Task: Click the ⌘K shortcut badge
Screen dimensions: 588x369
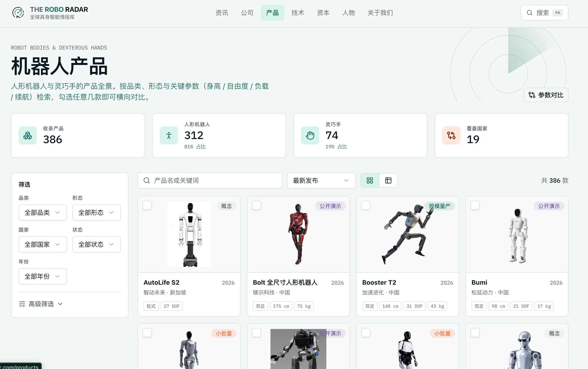Action: pos(557,13)
